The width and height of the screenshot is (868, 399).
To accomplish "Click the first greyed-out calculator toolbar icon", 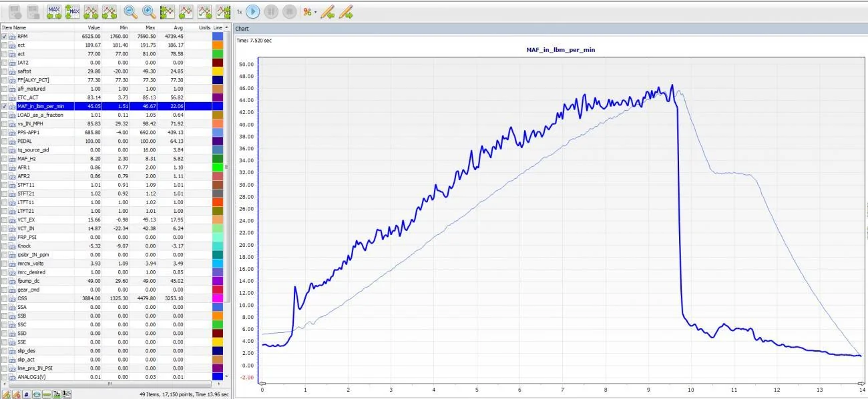I will [15, 11].
